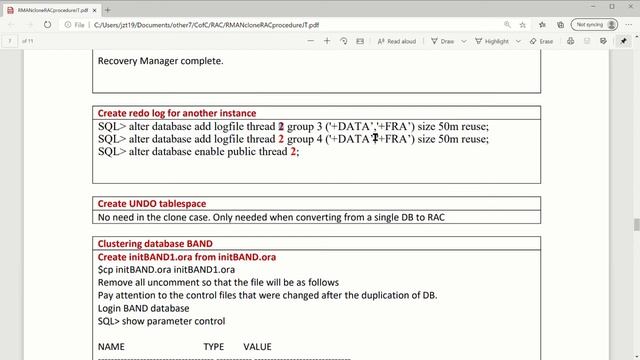
Task: Click 'Pay attention to the control files' line
Action: click(x=267, y=295)
